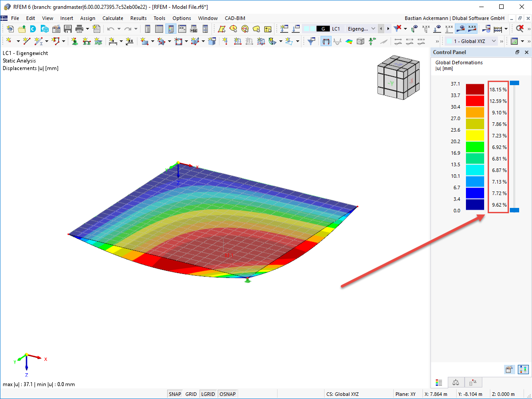Select the new line tool
This screenshot has height=399, width=532.
(27, 41)
